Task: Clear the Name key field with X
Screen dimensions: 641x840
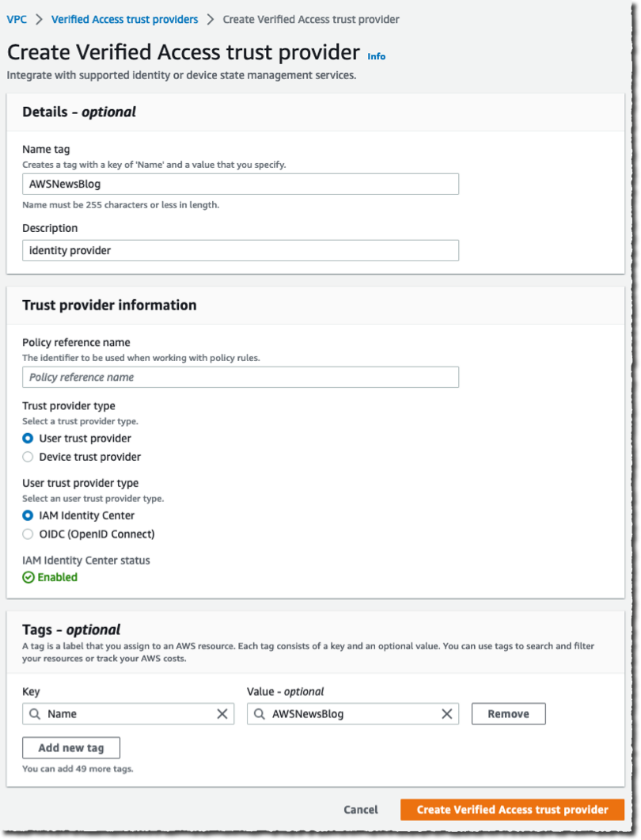Action: tap(222, 713)
